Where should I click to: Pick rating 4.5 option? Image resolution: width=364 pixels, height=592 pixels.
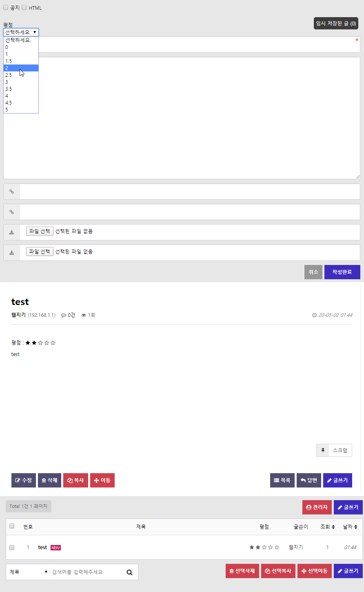[x=9, y=102]
